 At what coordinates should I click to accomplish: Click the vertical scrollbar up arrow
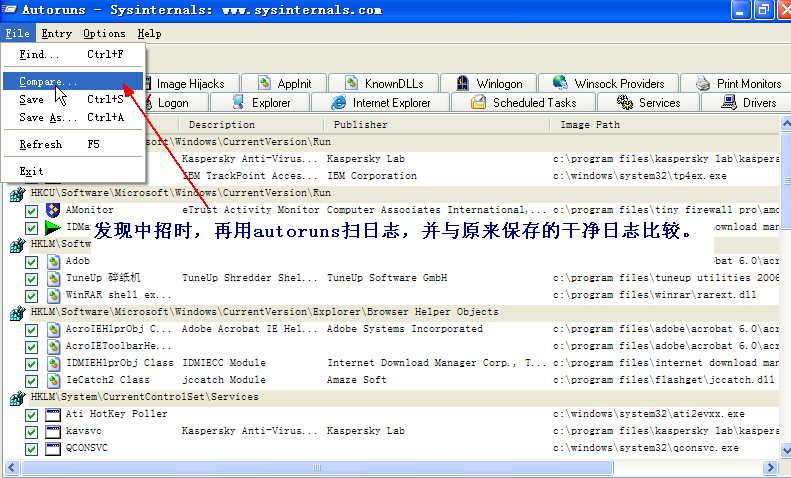(785, 124)
